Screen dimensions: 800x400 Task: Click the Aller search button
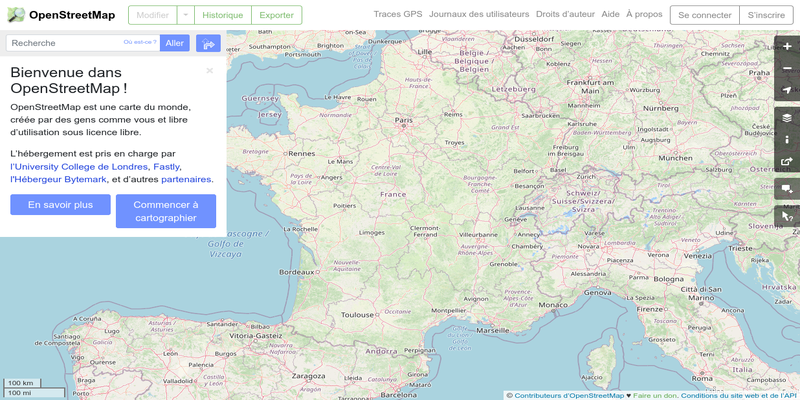pyautogui.click(x=174, y=43)
